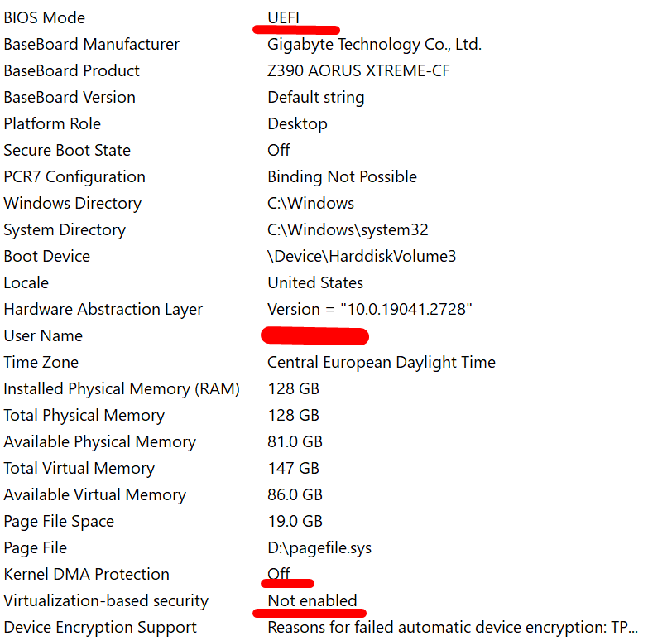
Task: Select the System Directory entry
Action: coord(65,229)
